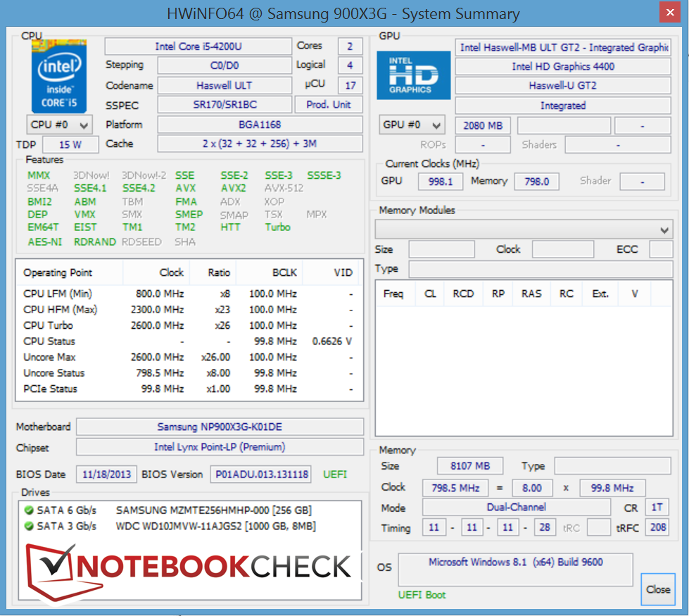
Task: Click the RAS column header
Action: [x=531, y=294]
